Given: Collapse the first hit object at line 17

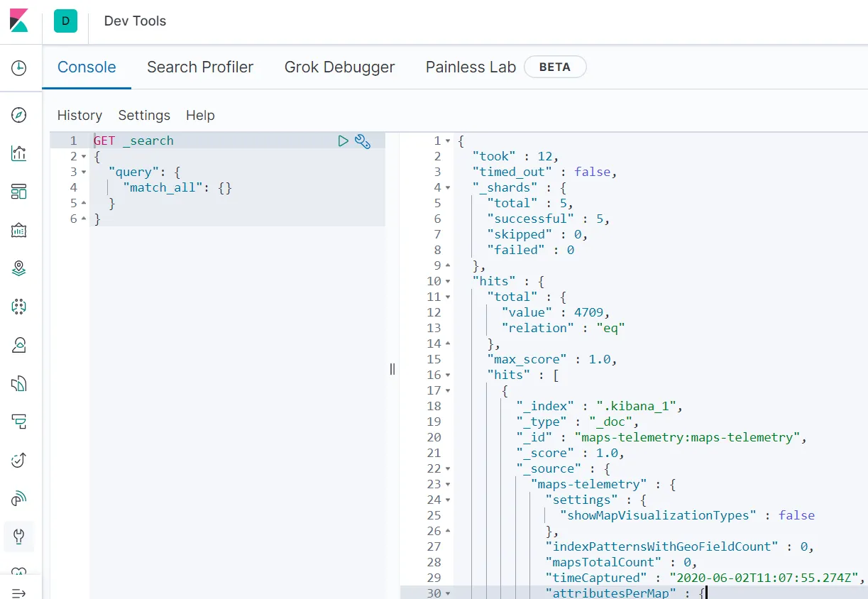Looking at the screenshot, I should 448,391.
